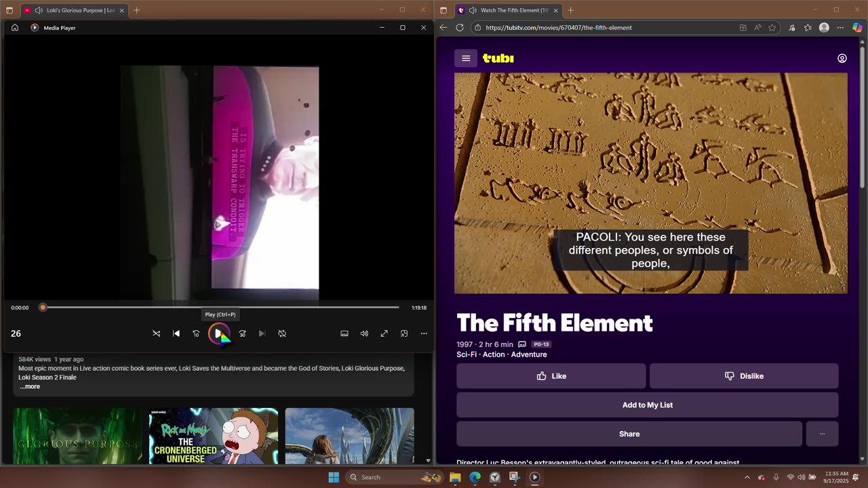Open the Sci-Fi genre link

[467, 354]
